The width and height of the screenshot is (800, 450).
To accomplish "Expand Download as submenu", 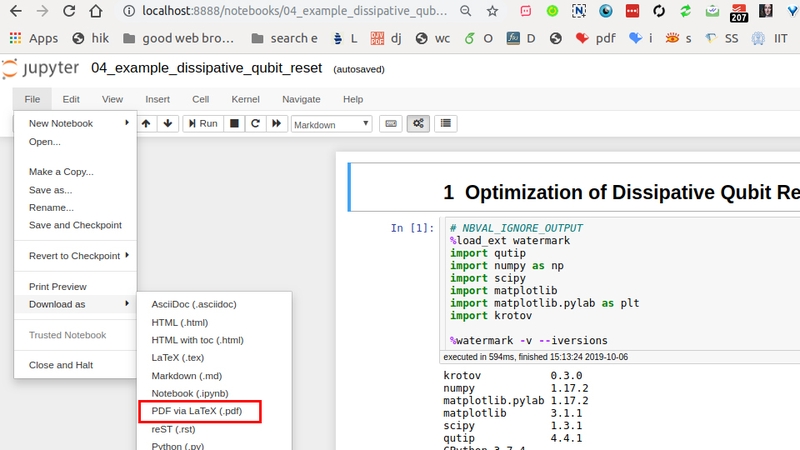I will pos(76,304).
